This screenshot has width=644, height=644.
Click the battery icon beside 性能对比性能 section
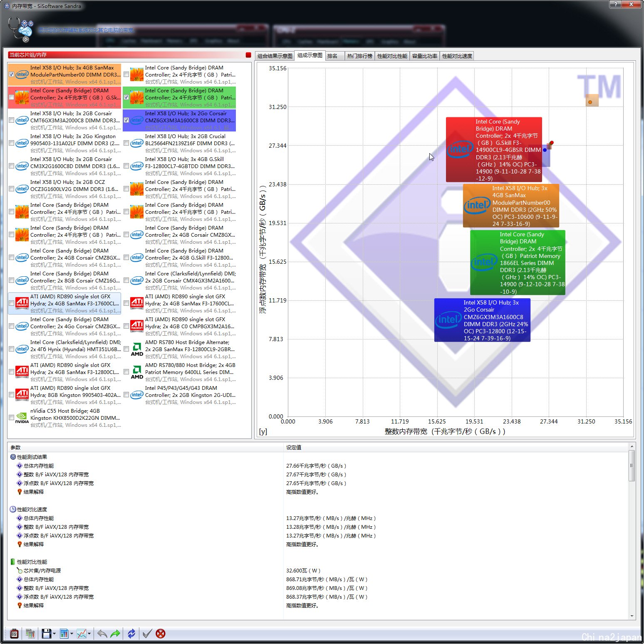click(x=13, y=562)
